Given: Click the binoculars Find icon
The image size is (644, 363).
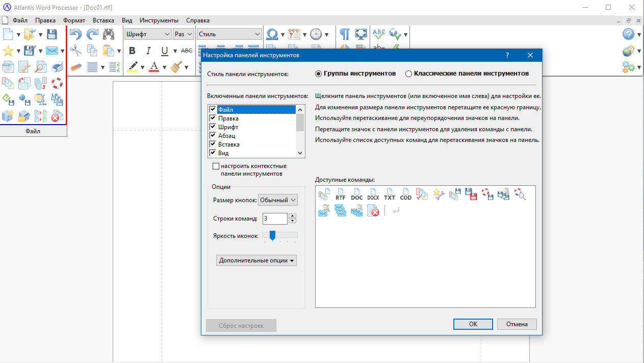Looking at the screenshot, I should [x=109, y=34].
